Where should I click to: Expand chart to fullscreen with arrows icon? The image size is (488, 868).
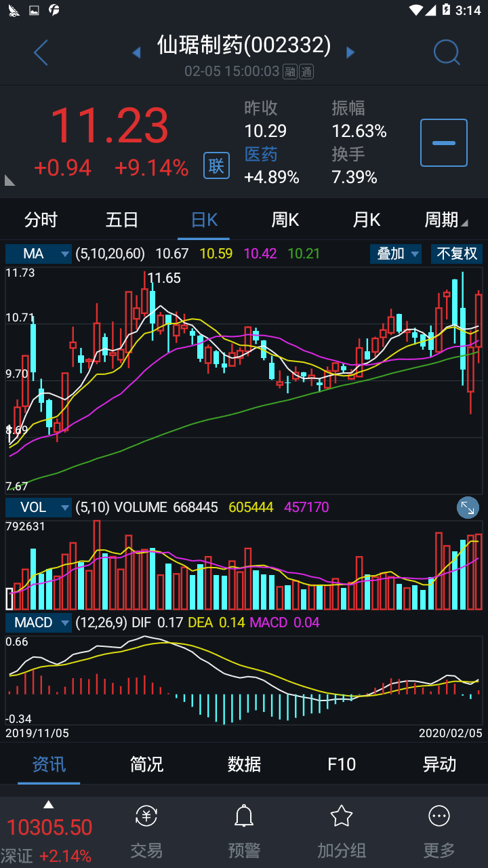[x=468, y=507]
